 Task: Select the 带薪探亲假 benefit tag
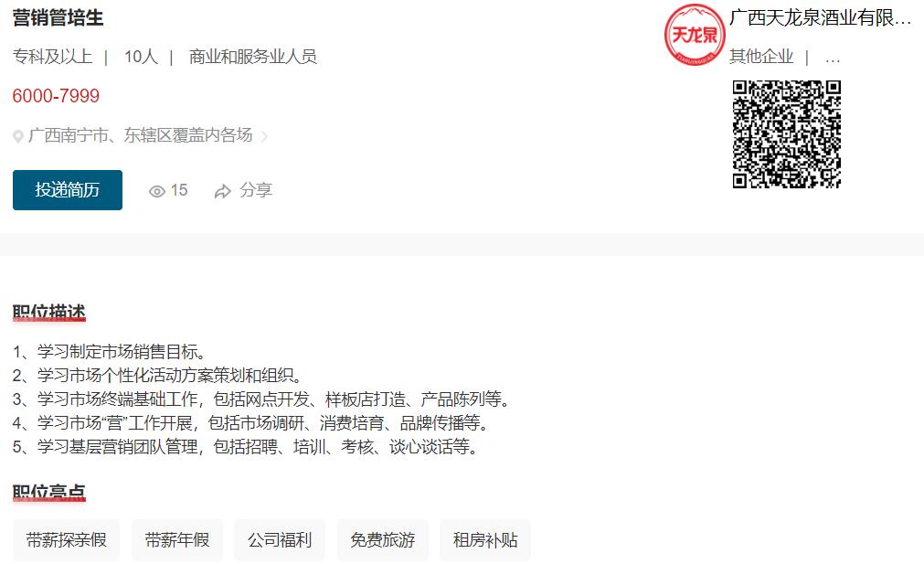point(66,540)
